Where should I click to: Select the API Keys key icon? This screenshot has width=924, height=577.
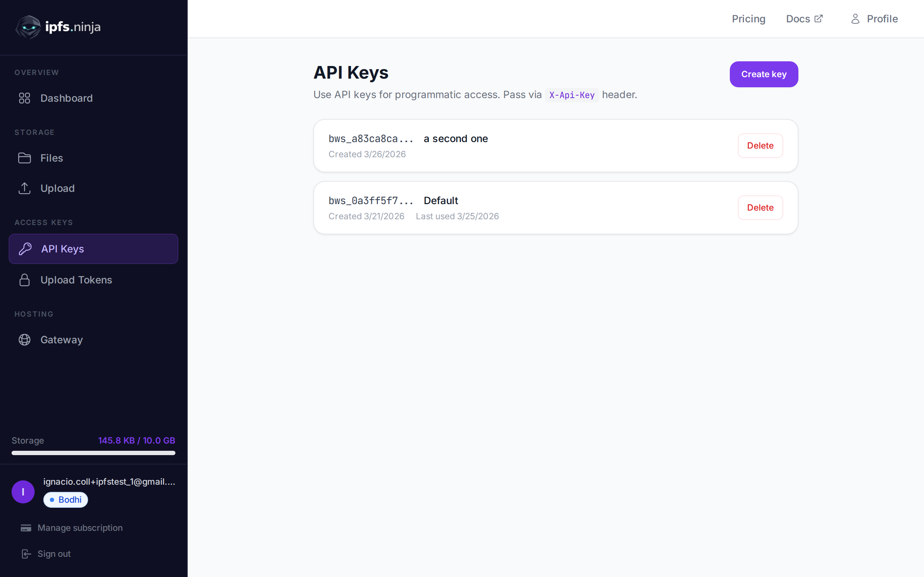(x=25, y=249)
